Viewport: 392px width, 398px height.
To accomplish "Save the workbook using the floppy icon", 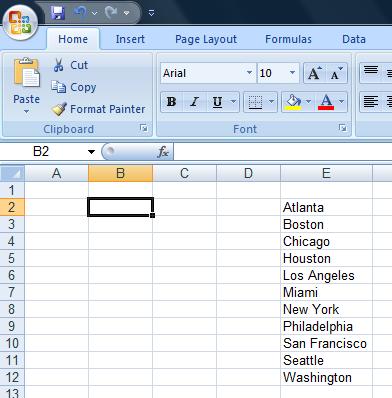I will pos(58,13).
